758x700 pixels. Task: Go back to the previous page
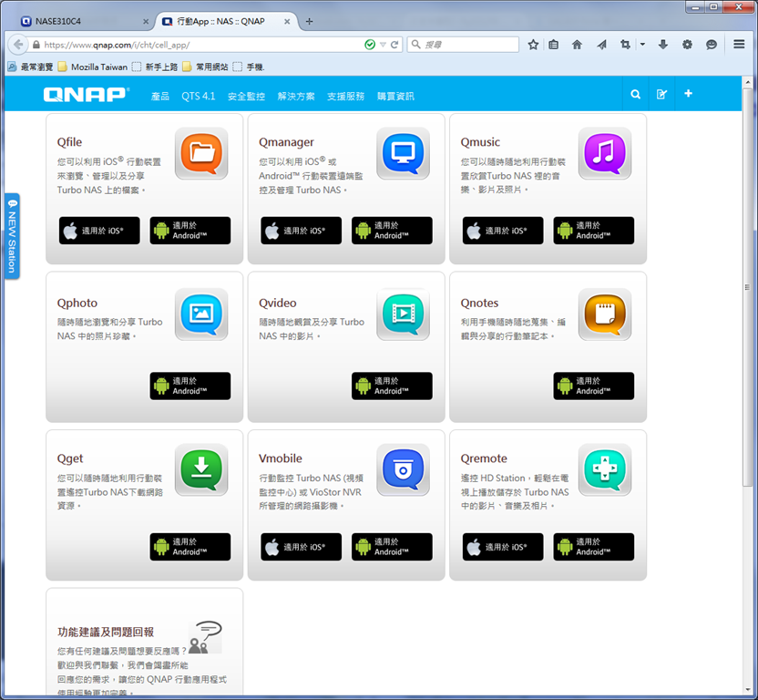pyautogui.click(x=18, y=45)
